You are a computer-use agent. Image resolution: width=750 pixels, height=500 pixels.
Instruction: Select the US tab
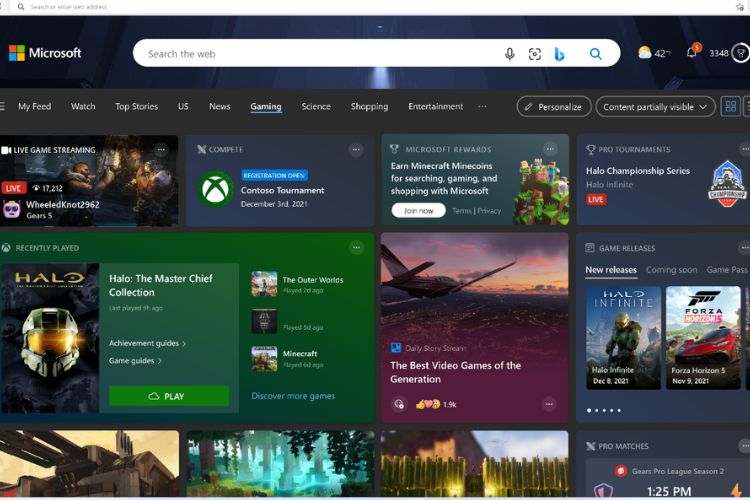coord(183,106)
